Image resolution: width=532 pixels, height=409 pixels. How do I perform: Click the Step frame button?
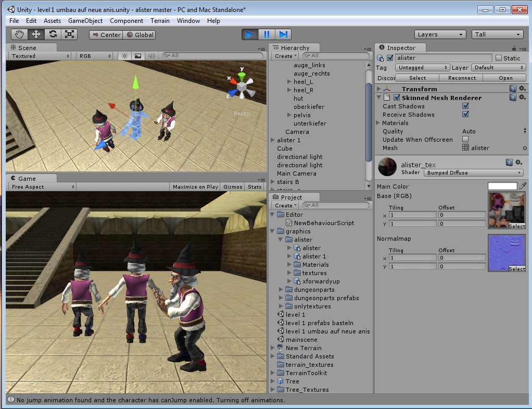(x=283, y=34)
